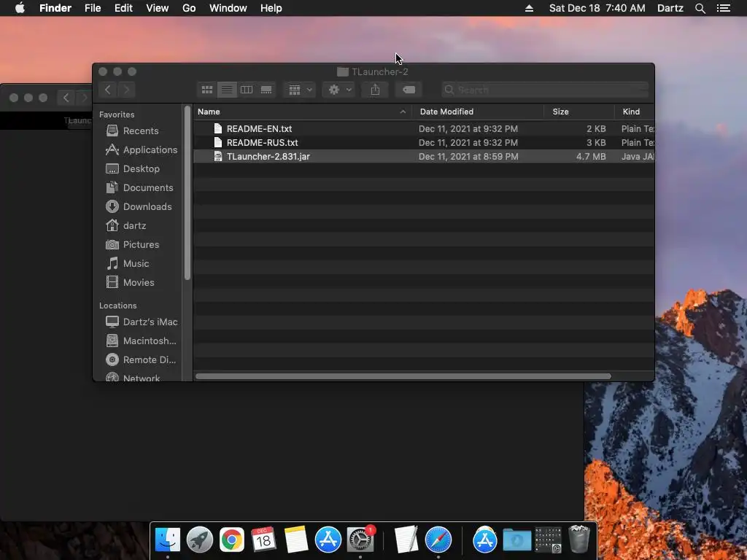Open the group-by arrangement dropdown

pyautogui.click(x=300, y=90)
